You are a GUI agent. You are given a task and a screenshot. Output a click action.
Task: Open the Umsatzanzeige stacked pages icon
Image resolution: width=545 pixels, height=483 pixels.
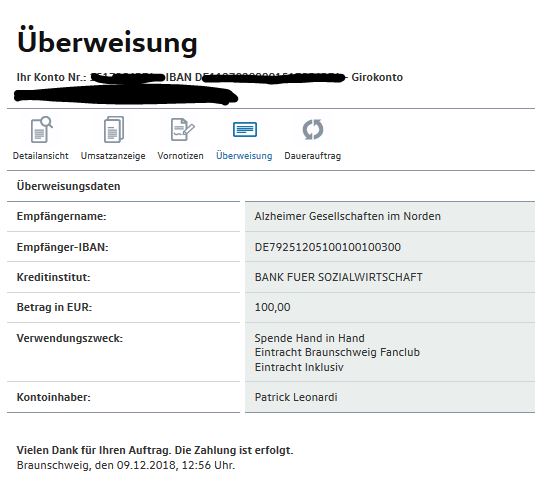tap(114, 130)
